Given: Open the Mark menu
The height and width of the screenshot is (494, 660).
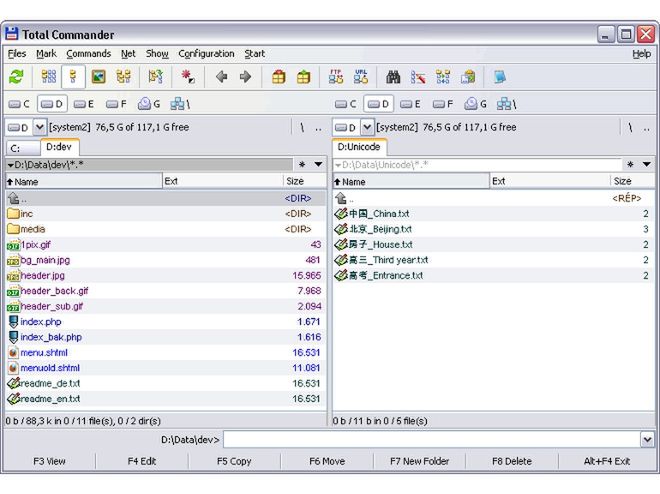Looking at the screenshot, I should pyautogui.click(x=46, y=54).
